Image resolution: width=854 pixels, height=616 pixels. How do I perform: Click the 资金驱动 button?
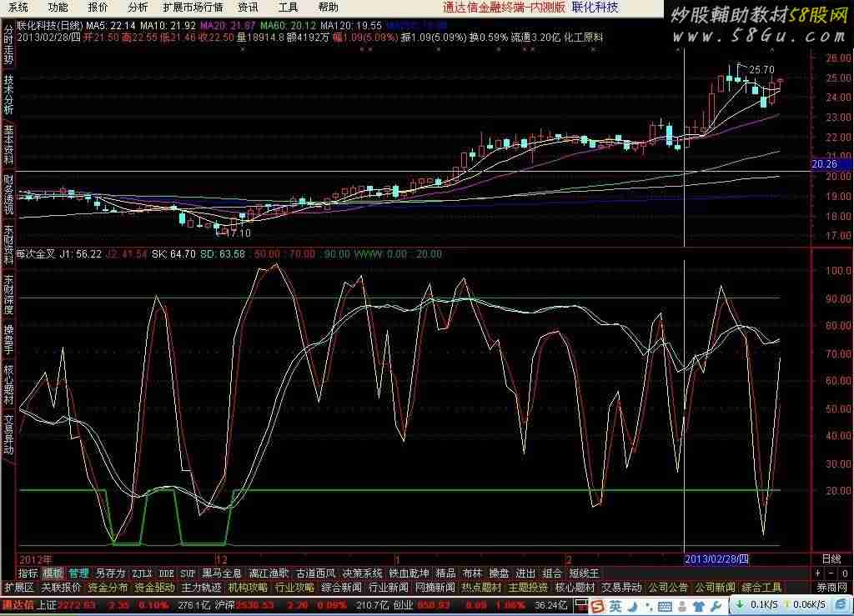pos(153,588)
